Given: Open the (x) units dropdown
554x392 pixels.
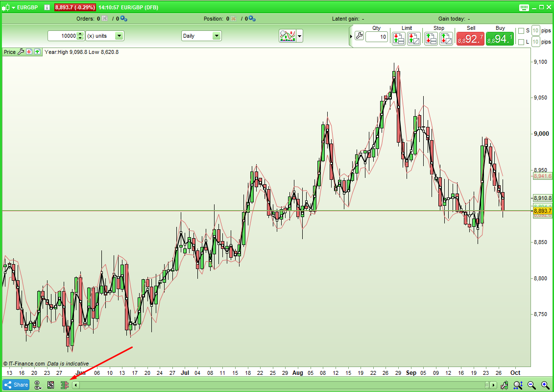Looking at the screenshot, I should tap(119, 36).
